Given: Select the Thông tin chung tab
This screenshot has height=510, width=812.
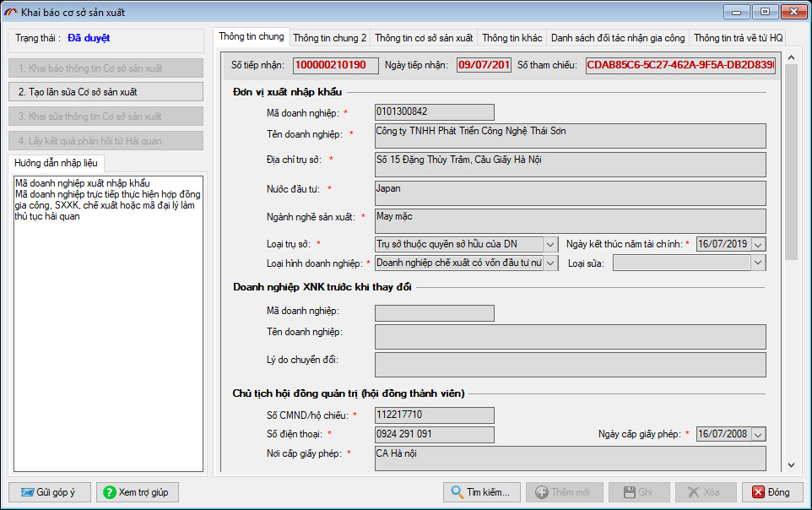Looking at the screenshot, I should 252,36.
